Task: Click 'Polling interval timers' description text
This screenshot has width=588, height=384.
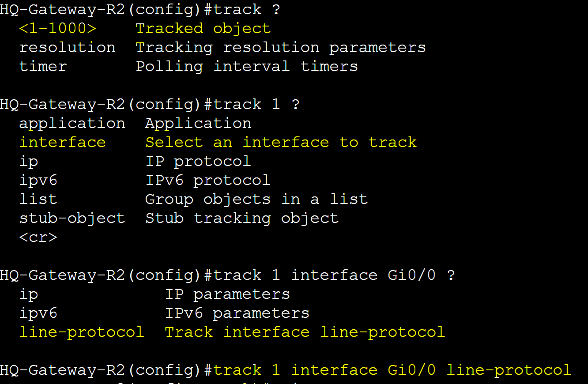Action: tap(247, 67)
